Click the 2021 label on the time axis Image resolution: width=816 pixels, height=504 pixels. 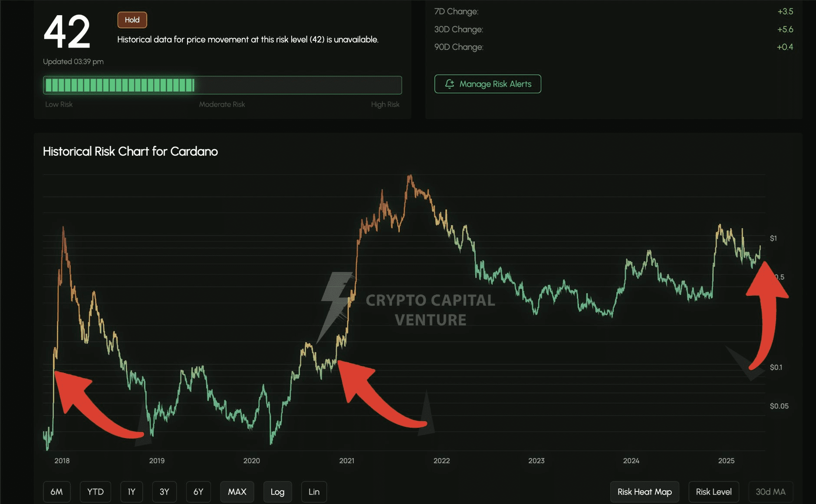346,461
